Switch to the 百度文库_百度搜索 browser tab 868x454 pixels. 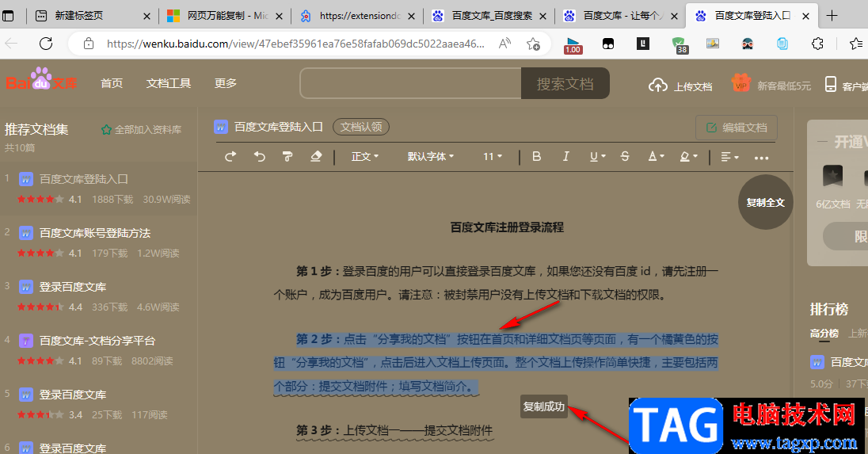click(488, 16)
